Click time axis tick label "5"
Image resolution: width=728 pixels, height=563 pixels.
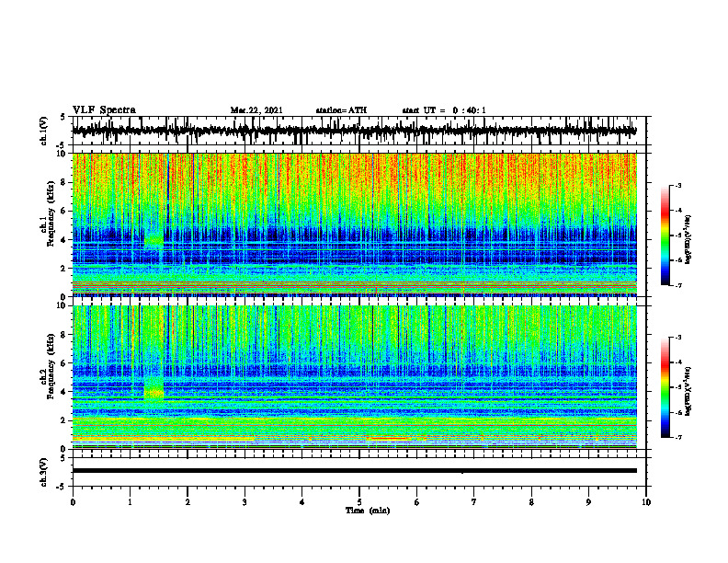pos(359,502)
